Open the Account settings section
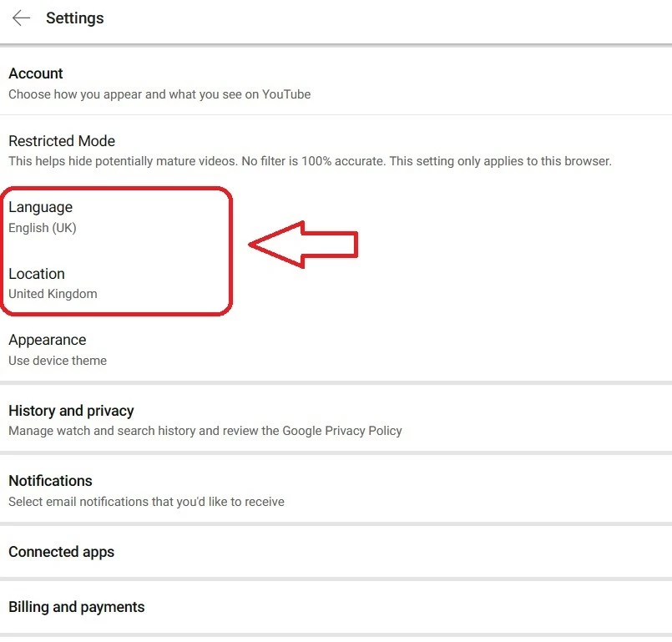This screenshot has width=672, height=642. tap(336, 83)
